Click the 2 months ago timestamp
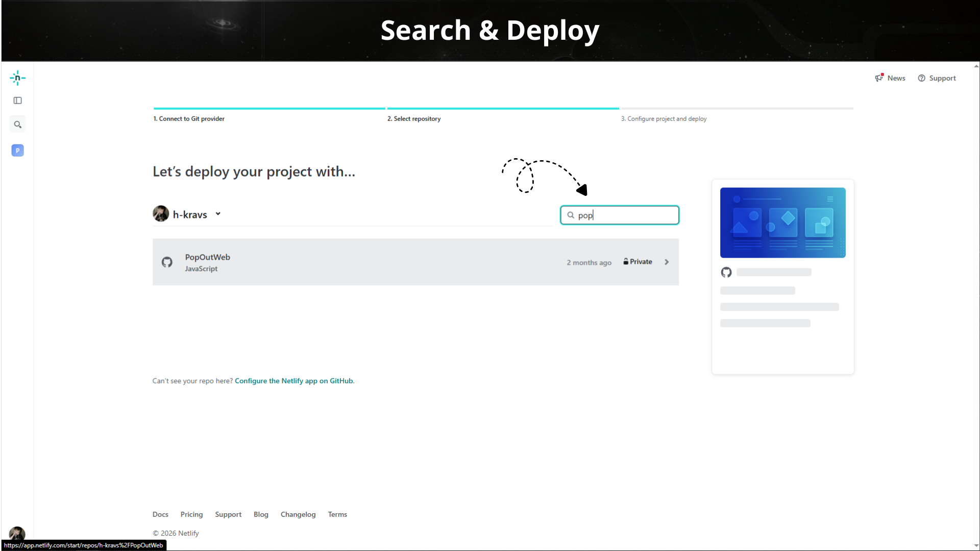The image size is (980, 551). pos(589,262)
